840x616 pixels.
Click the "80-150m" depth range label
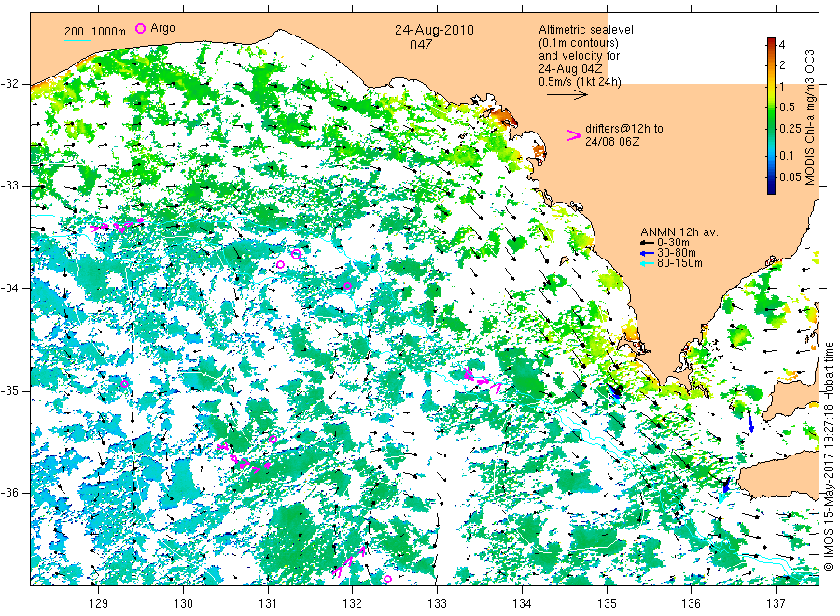(x=679, y=263)
